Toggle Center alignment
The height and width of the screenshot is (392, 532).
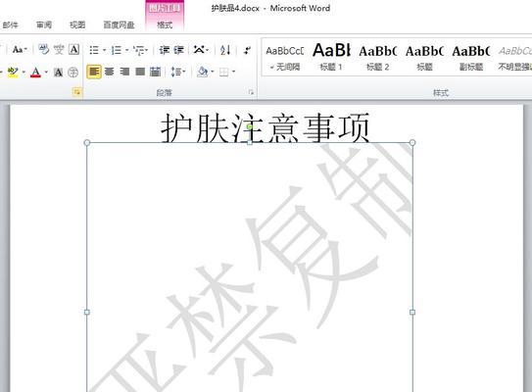pos(110,72)
